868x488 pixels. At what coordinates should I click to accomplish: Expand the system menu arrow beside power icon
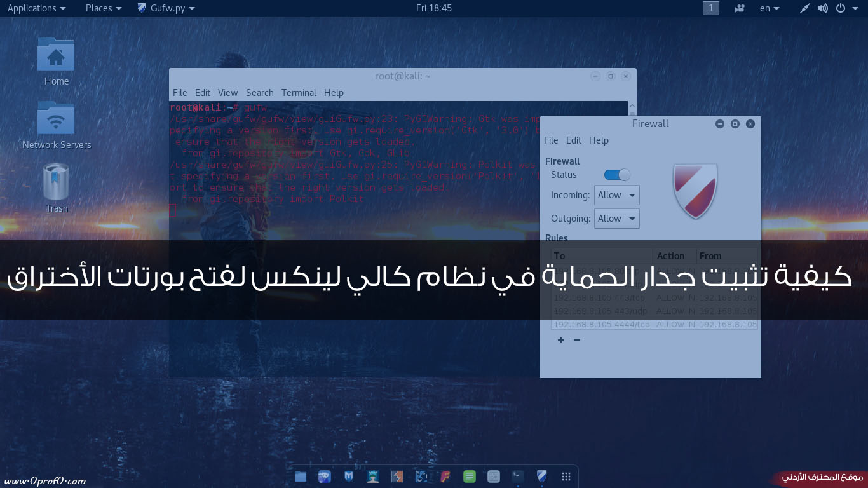pos(855,8)
